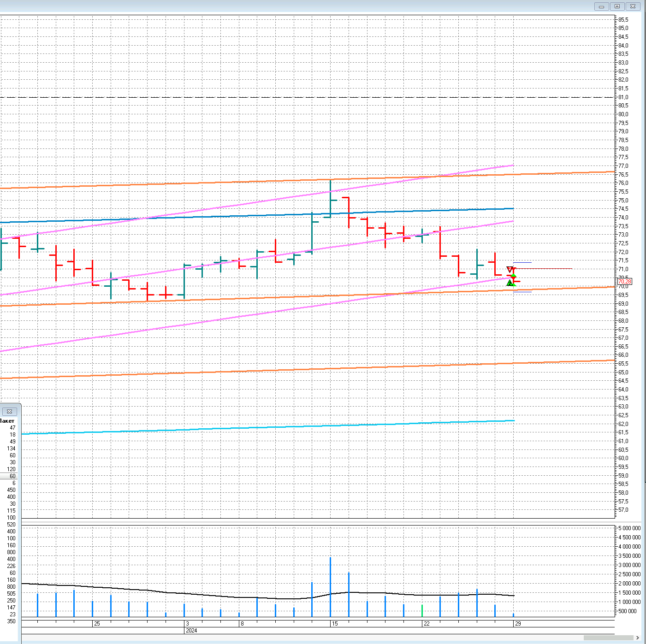Viewport: 646px width, 644px height.
Task: Select the 115 value in the panel
Action: (x=11, y=511)
